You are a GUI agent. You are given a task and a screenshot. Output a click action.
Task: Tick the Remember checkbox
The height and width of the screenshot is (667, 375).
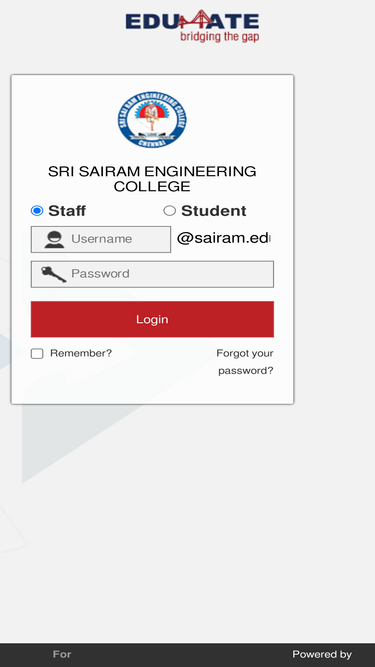(x=37, y=353)
